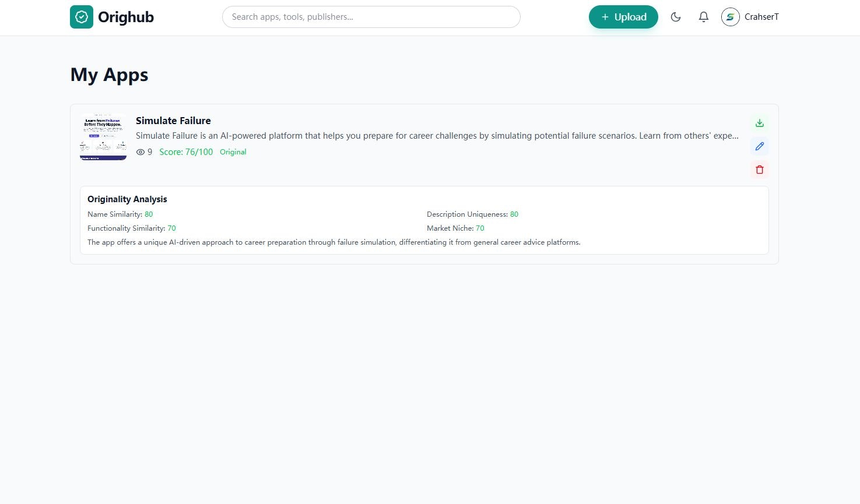Toggle notification alerts from the bell

click(703, 17)
